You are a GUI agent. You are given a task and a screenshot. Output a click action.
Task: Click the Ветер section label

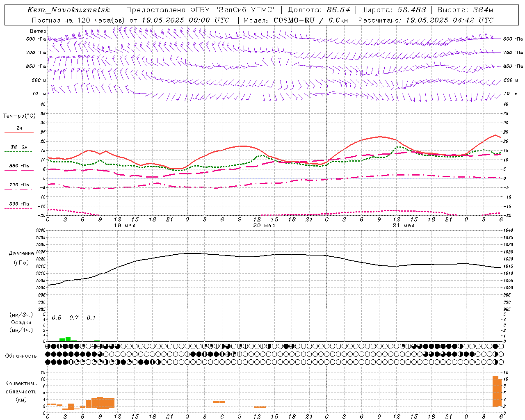(38, 31)
